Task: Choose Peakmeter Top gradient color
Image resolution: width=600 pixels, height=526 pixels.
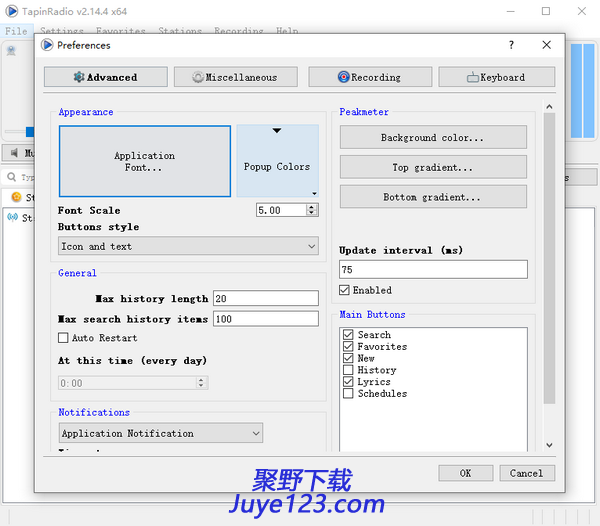Action: (x=433, y=167)
